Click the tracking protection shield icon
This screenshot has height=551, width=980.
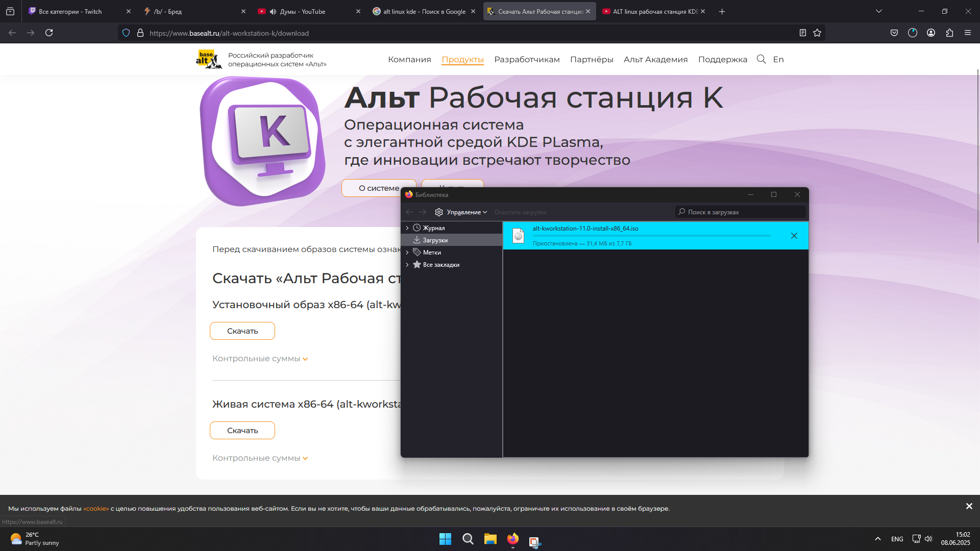(126, 33)
